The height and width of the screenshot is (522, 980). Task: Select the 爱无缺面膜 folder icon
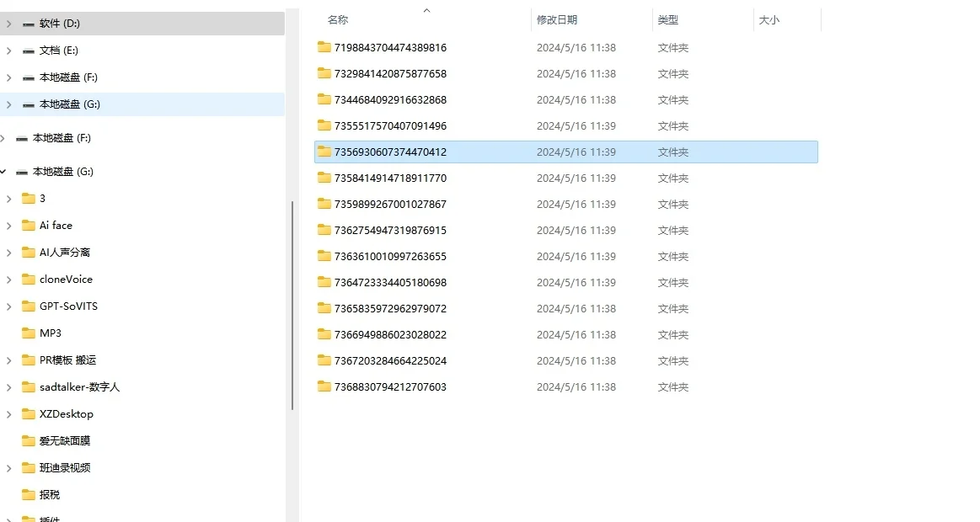29,440
